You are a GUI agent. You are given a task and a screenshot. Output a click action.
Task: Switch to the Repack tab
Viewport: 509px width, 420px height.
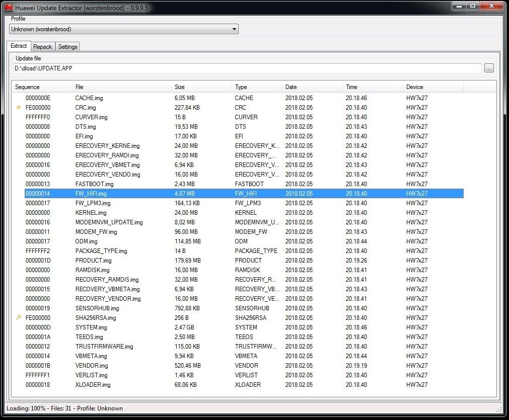[x=42, y=47]
